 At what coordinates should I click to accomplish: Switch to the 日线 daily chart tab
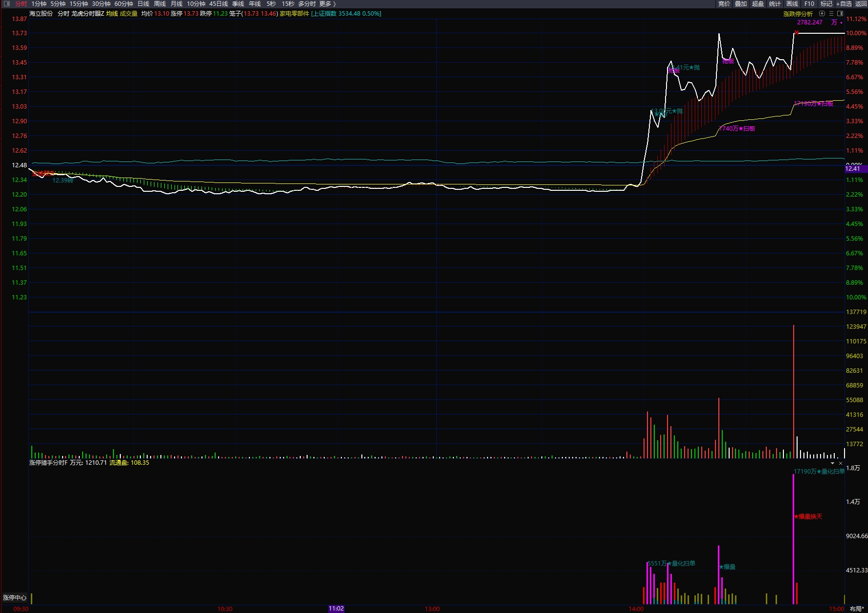click(x=143, y=4)
